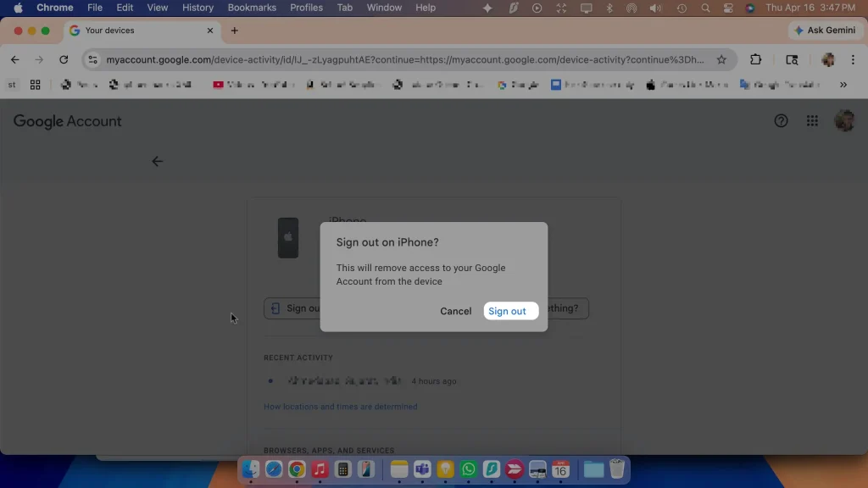Open the Edit menu

tap(125, 8)
